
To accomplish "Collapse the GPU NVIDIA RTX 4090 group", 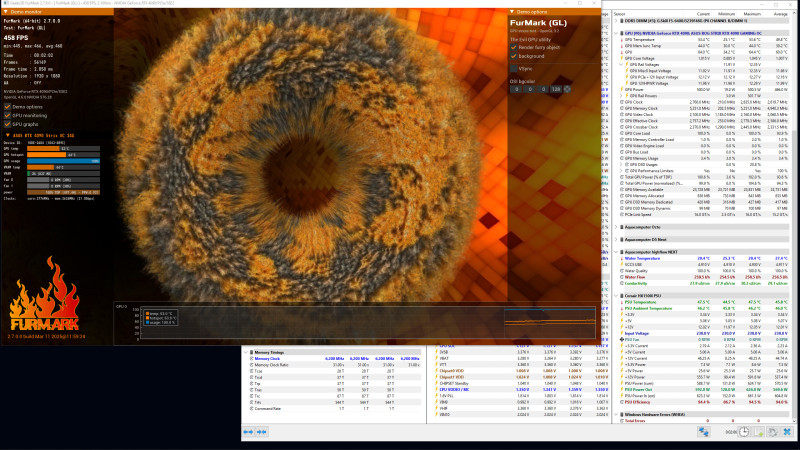I will (616, 33).
